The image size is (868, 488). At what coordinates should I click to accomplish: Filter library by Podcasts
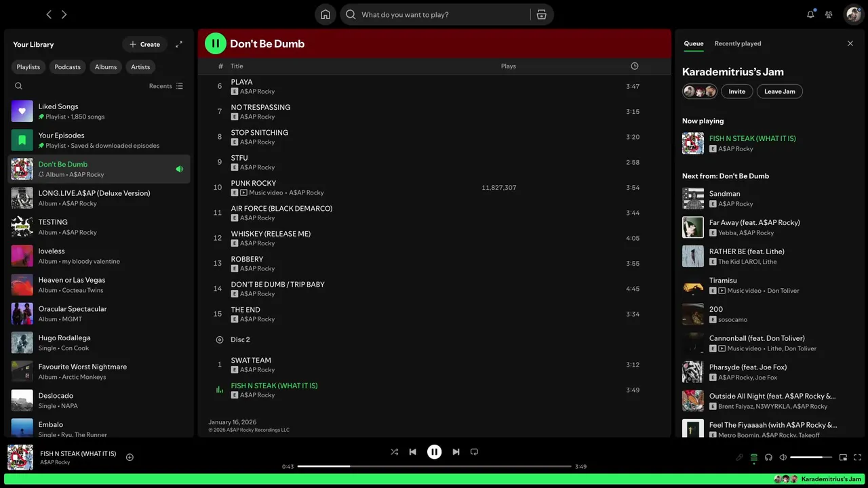click(x=68, y=66)
